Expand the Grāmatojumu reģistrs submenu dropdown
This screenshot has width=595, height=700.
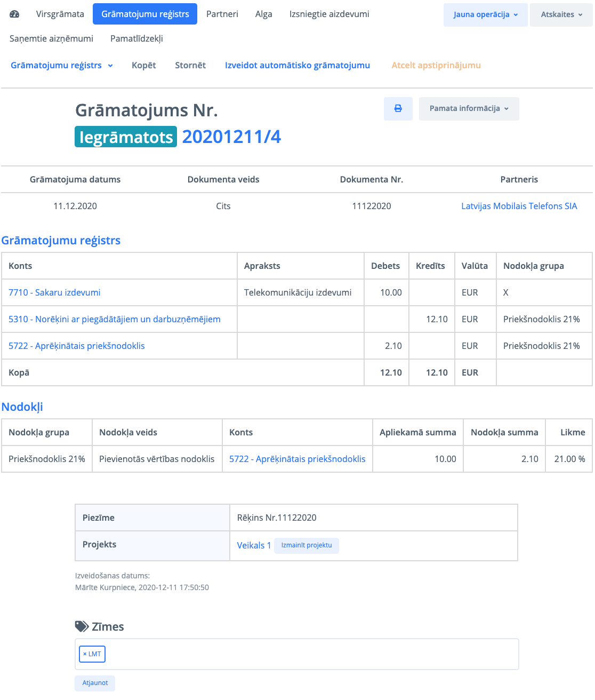[x=62, y=65]
